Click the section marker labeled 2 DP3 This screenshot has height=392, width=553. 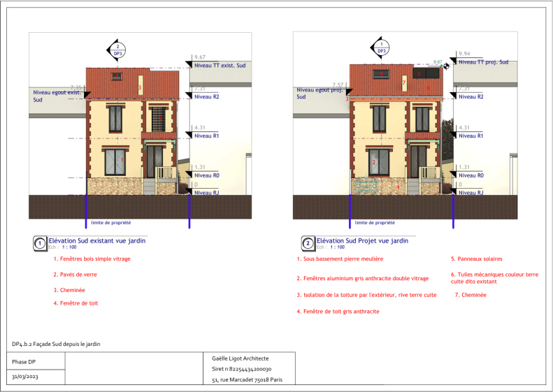[117, 50]
